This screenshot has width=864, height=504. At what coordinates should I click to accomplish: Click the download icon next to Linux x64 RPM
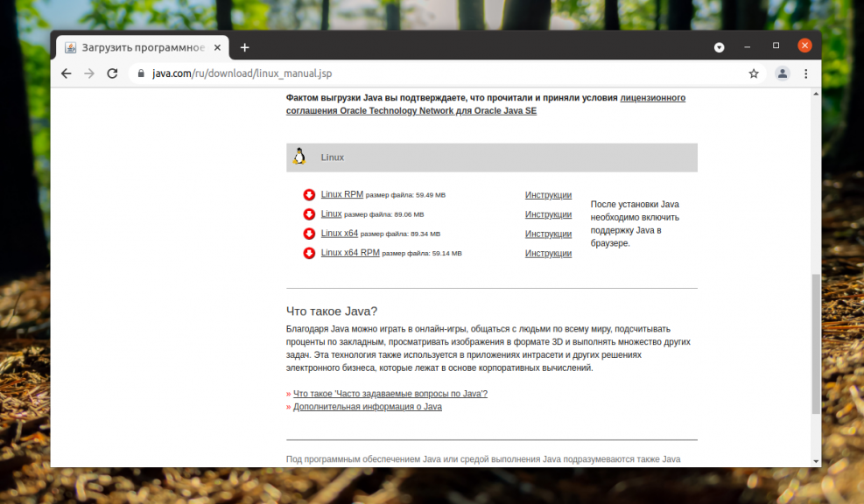[309, 253]
